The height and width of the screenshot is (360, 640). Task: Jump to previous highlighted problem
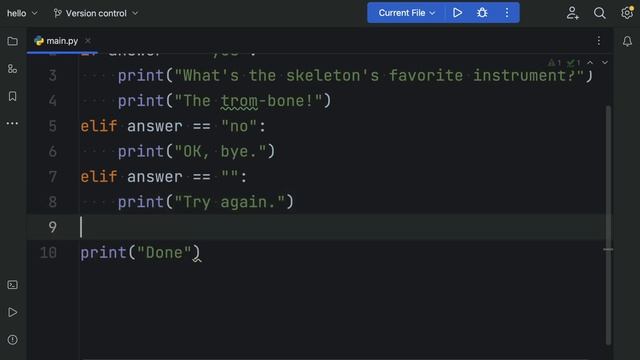(x=590, y=63)
